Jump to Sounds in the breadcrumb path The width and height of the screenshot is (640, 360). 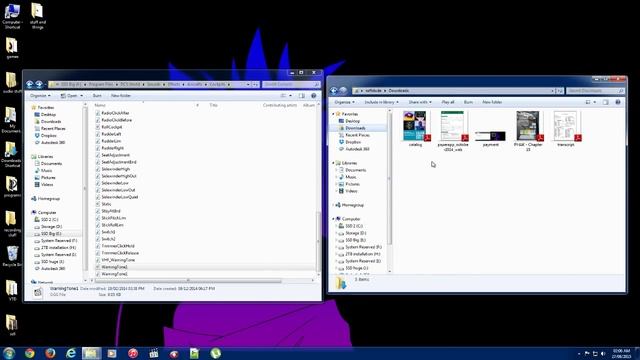click(x=154, y=84)
